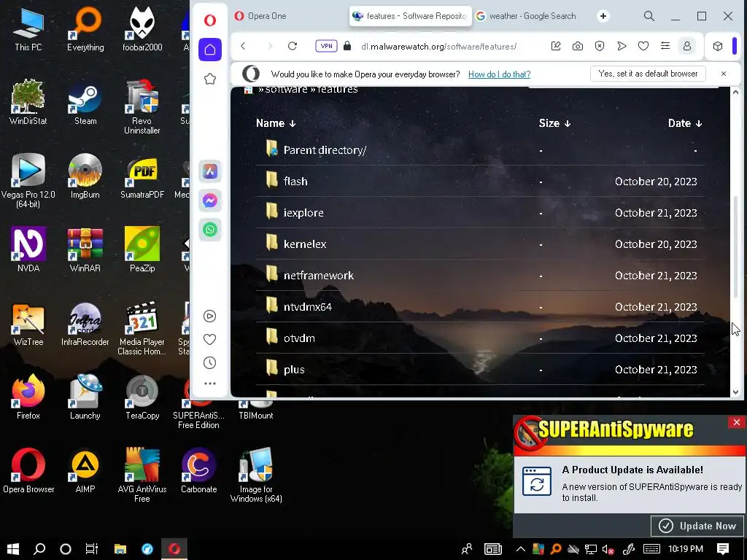Open Aria AI in Opera sidebar
The image size is (747, 560).
click(x=210, y=171)
